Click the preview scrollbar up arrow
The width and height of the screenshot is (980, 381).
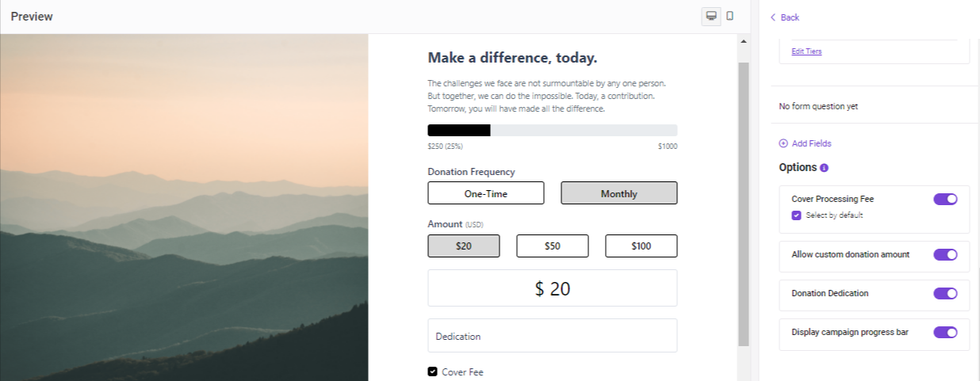744,41
